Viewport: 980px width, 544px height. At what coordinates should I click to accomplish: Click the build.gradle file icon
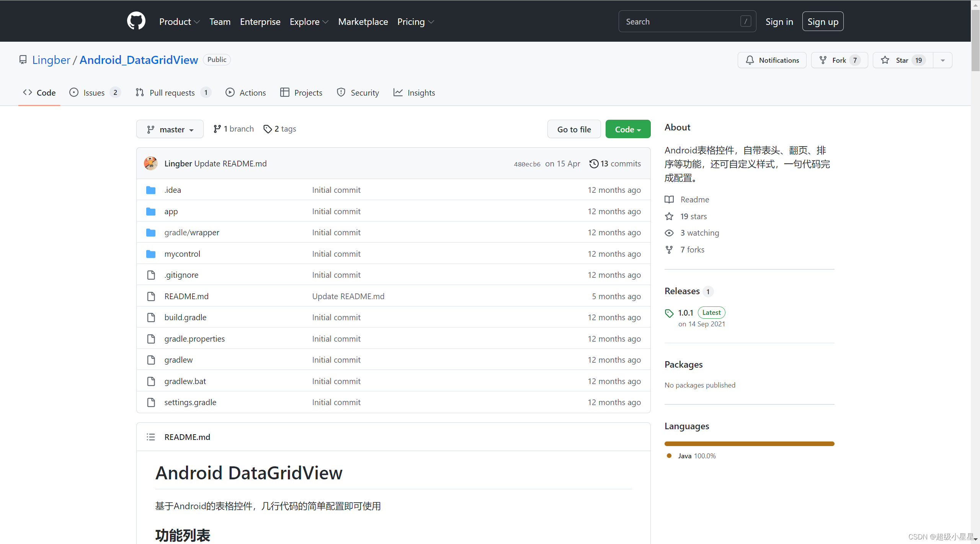click(151, 318)
